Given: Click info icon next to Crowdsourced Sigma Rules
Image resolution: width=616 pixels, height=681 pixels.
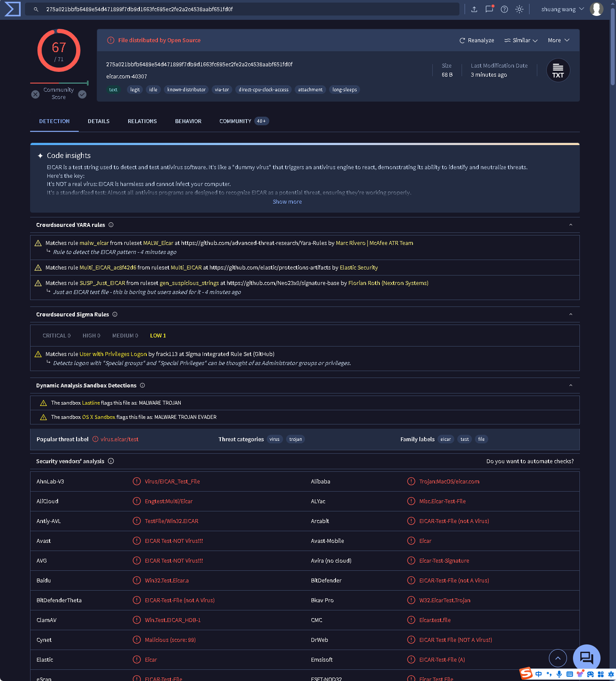Looking at the screenshot, I should (x=115, y=314).
